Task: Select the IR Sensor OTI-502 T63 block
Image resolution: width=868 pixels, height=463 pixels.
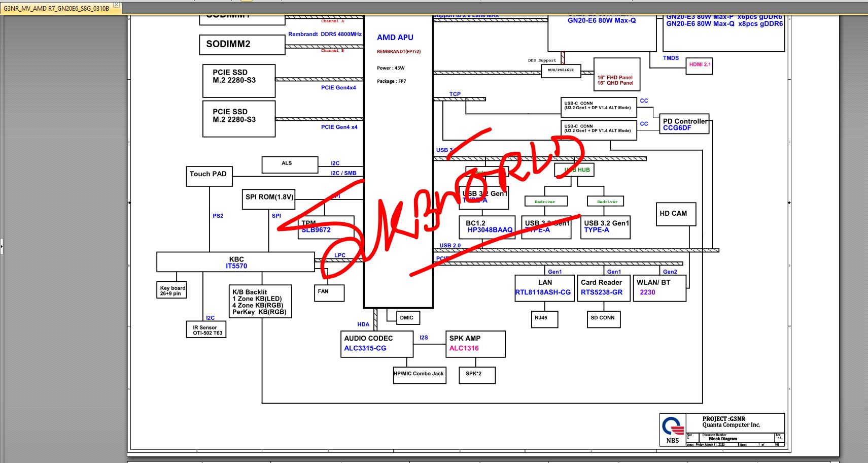Action: [x=206, y=330]
